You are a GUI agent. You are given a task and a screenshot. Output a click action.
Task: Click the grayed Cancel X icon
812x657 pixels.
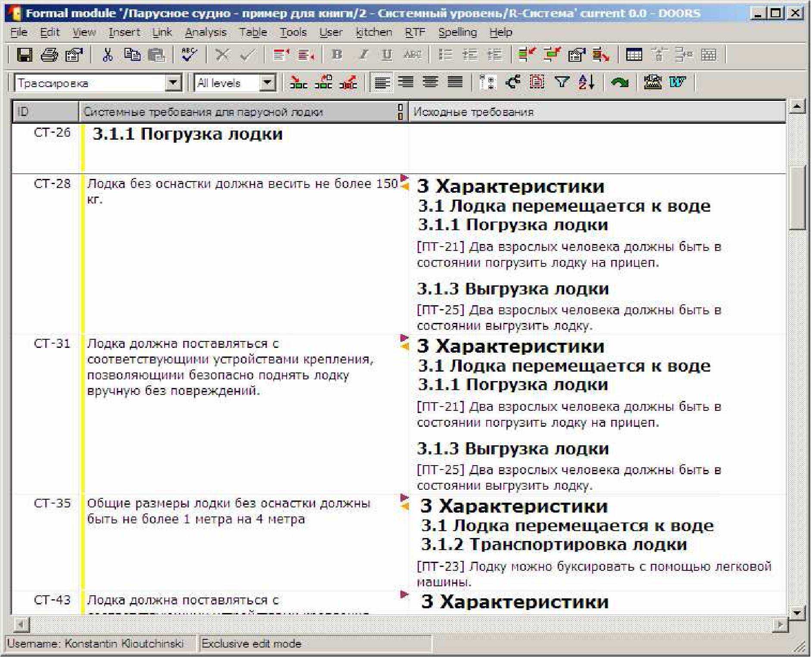tap(222, 55)
